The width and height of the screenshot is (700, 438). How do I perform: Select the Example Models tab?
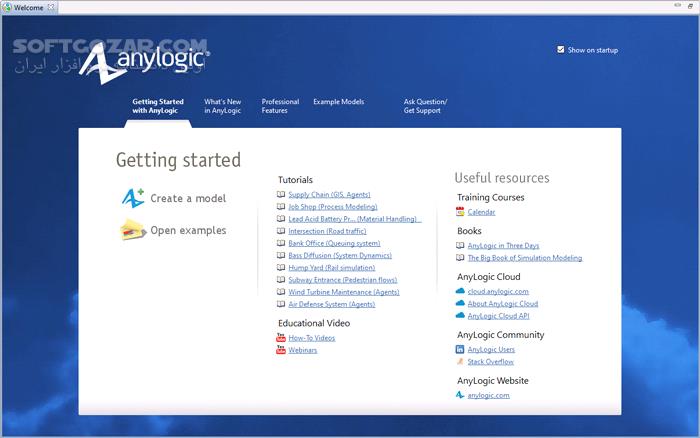tap(338, 102)
